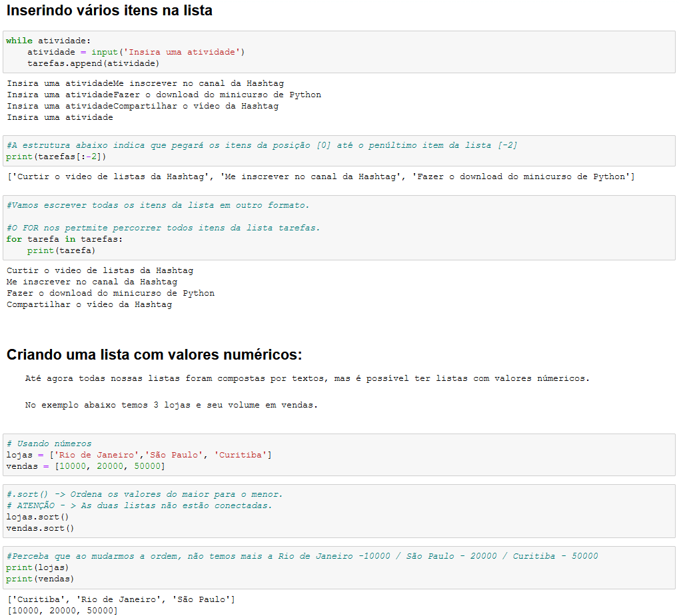679x616 pixels.
Task: Select the print(tarefas[:-2]) code line
Action: pyautogui.click(x=56, y=156)
